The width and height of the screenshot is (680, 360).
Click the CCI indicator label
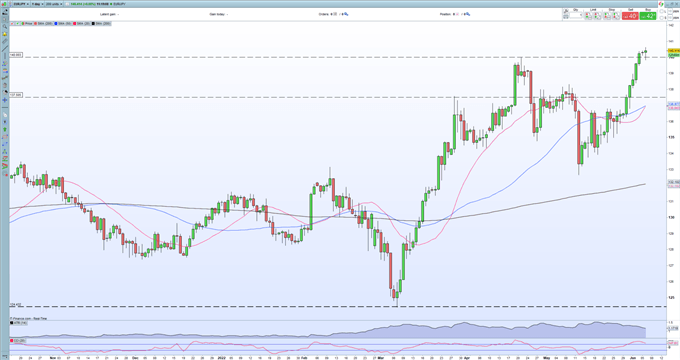click(x=18, y=341)
